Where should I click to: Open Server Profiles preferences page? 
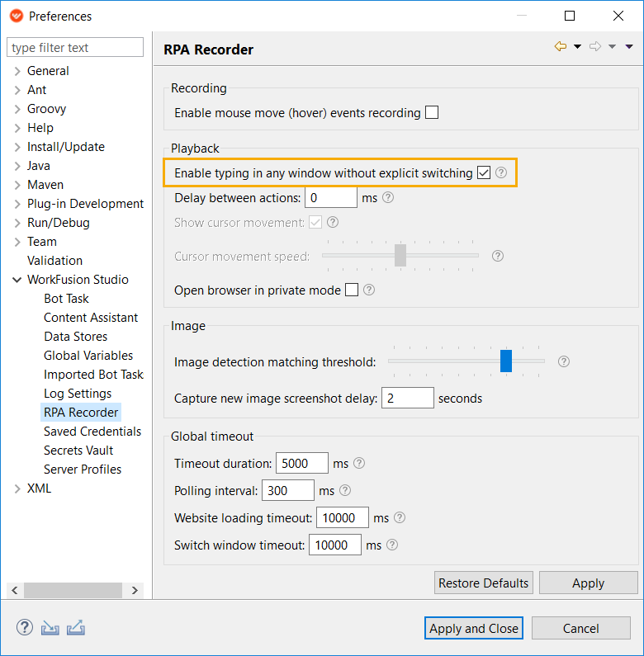(83, 470)
